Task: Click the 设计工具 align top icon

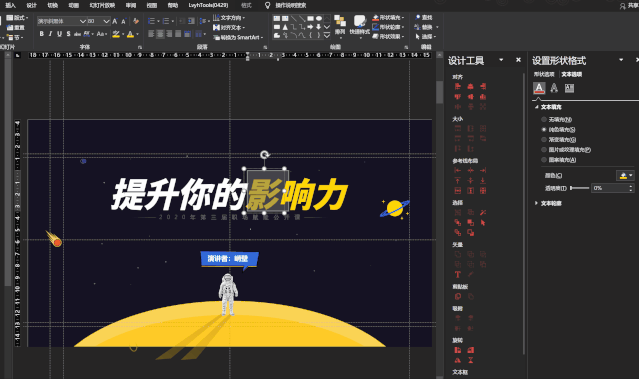Action: (x=458, y=97)
